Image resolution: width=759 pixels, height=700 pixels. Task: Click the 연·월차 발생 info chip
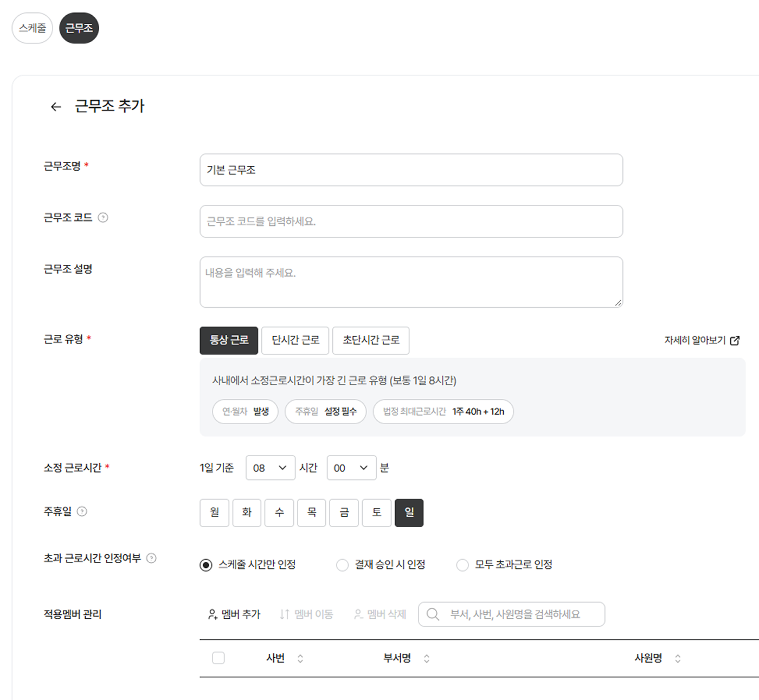[x=246, y=412]
